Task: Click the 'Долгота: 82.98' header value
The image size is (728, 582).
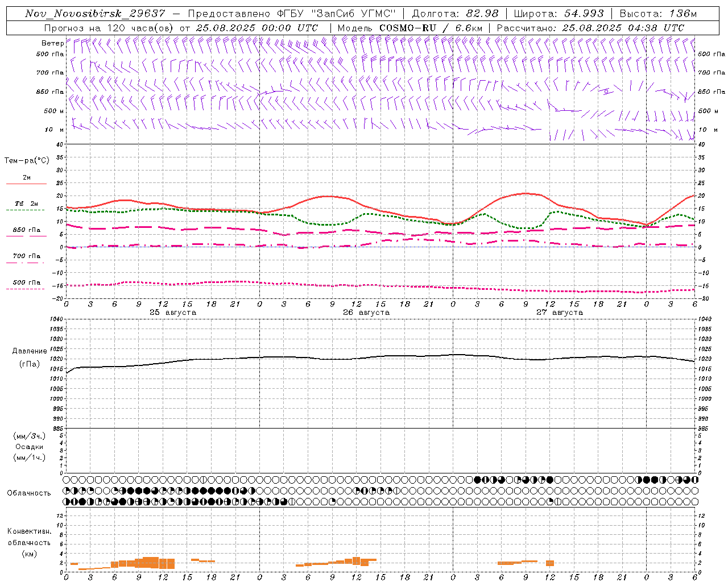Action: [455, 14]
